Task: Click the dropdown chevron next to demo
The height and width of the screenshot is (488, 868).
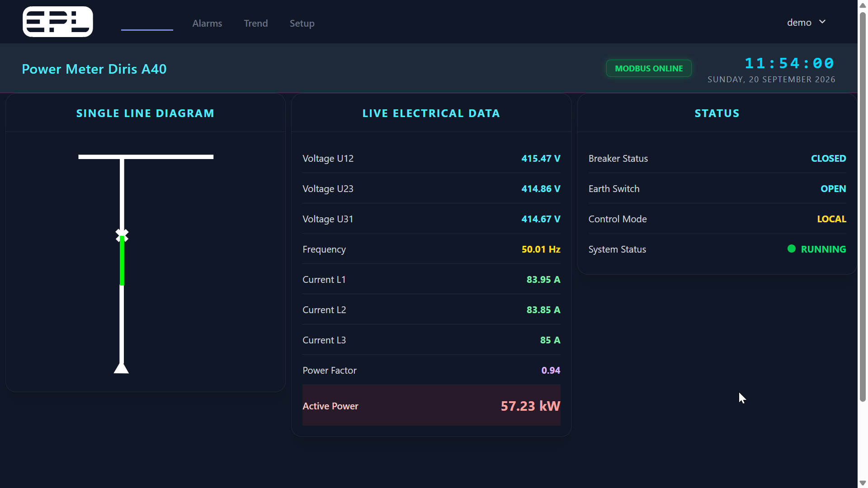Action: tap(822, 22)
